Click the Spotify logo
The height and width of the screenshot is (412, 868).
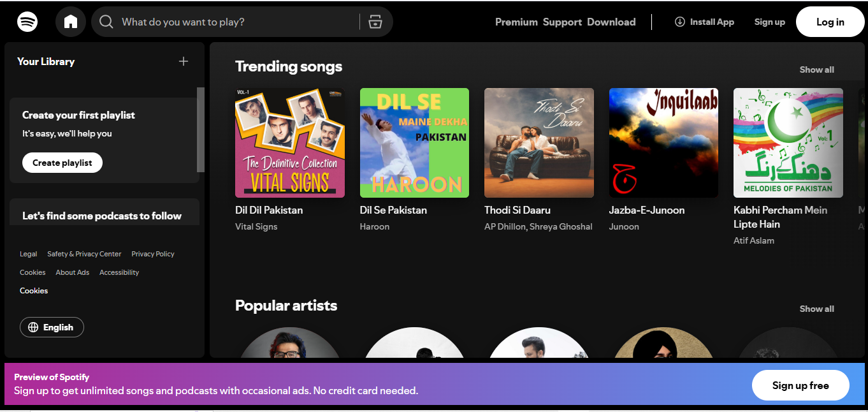pyautogui.click(x=27, y=22)
